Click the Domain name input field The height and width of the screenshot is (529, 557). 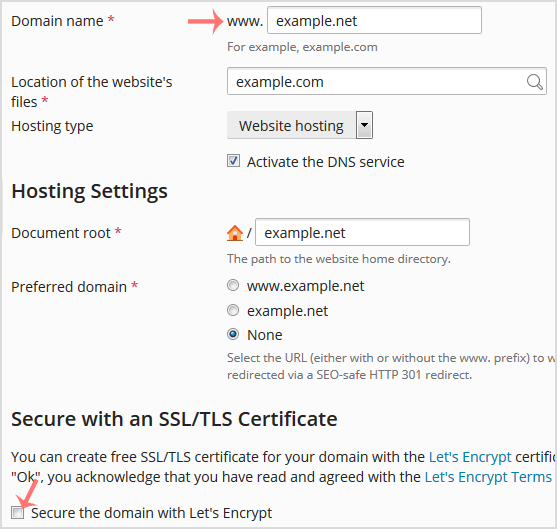click(x=374, y=21)
